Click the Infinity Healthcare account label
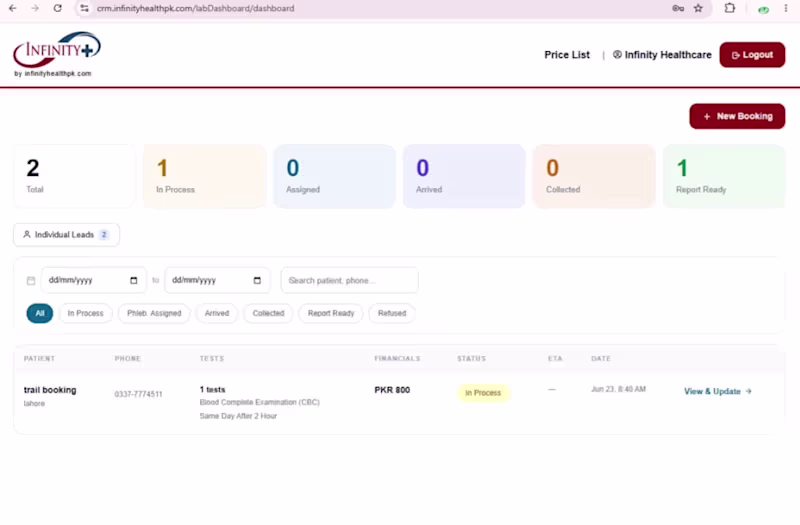 pos(662,55)
